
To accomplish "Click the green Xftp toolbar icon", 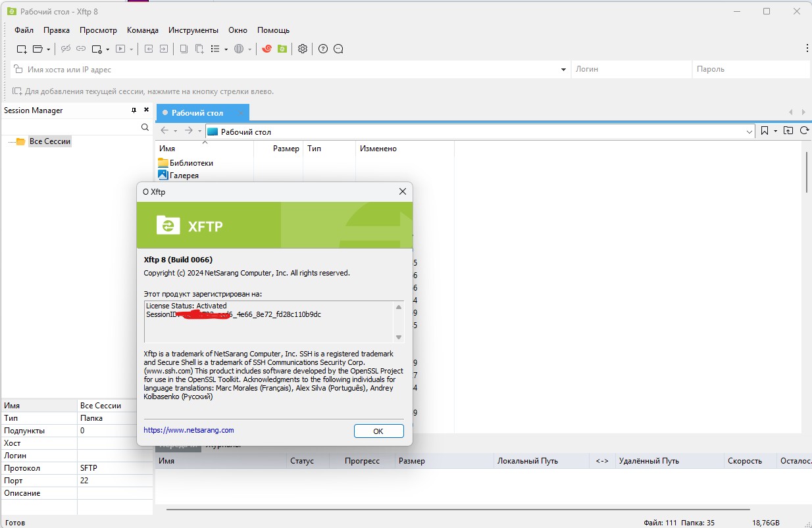I will tap(282, 49).
